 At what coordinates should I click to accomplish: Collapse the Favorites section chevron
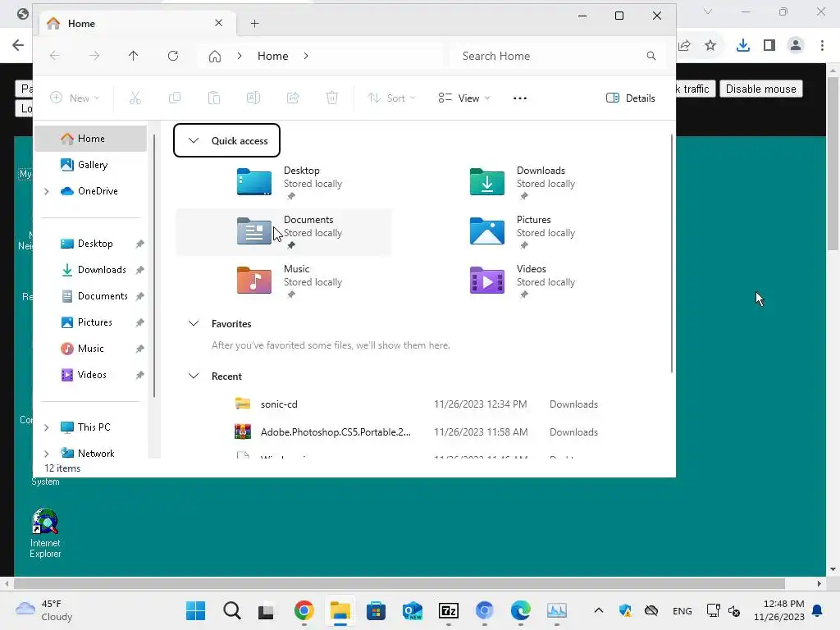point(194,323)
